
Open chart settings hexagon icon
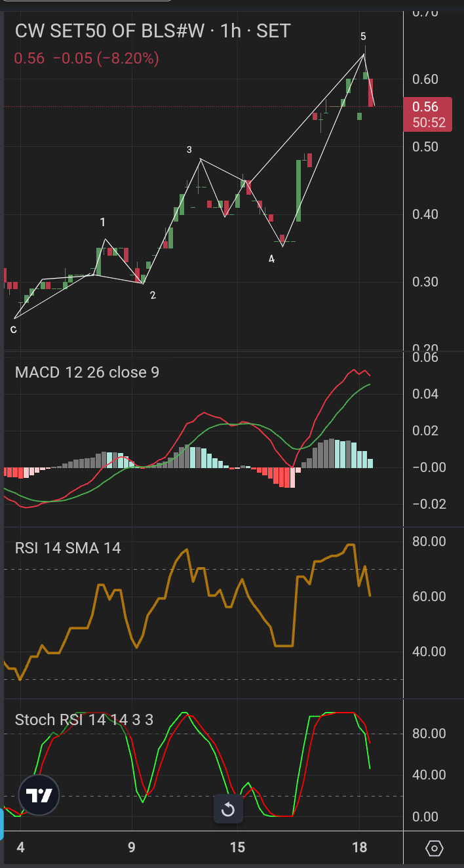tap(435, 848)
